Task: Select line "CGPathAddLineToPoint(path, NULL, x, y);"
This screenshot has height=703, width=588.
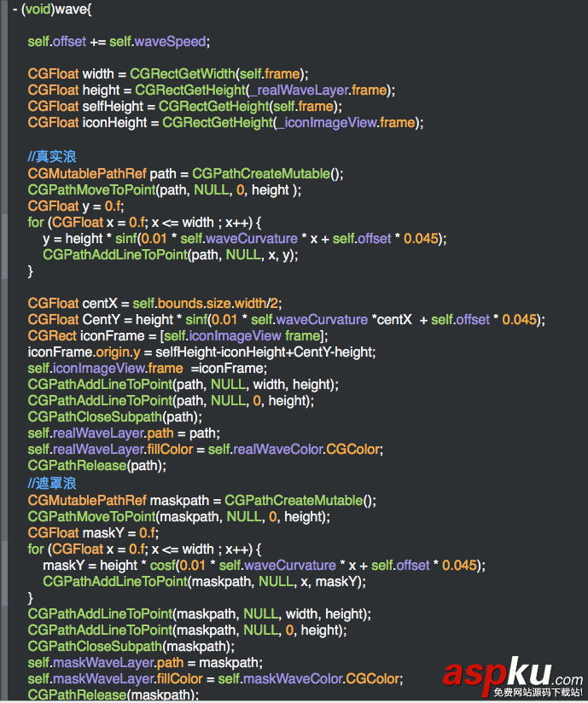Action: [171, 254]
